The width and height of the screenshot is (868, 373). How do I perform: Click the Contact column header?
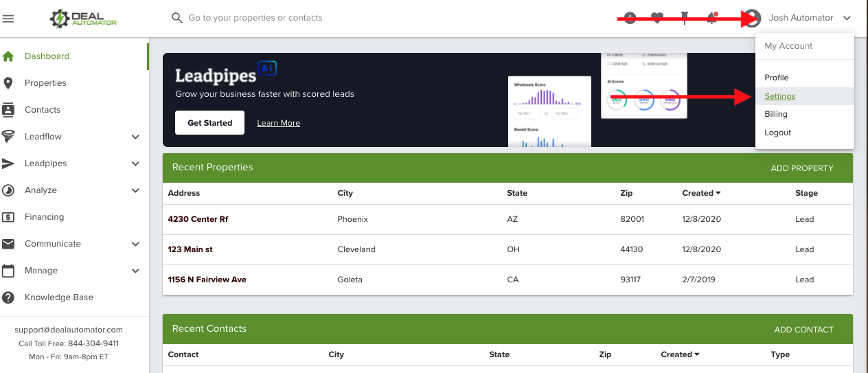pyautogui.click(x=183, y=354)
